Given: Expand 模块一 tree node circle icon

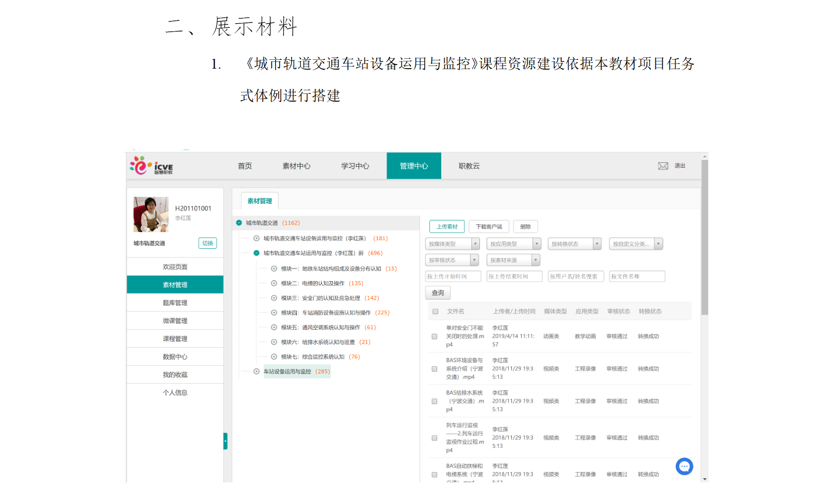Looking at the screenshot, I should click(274, 269).
